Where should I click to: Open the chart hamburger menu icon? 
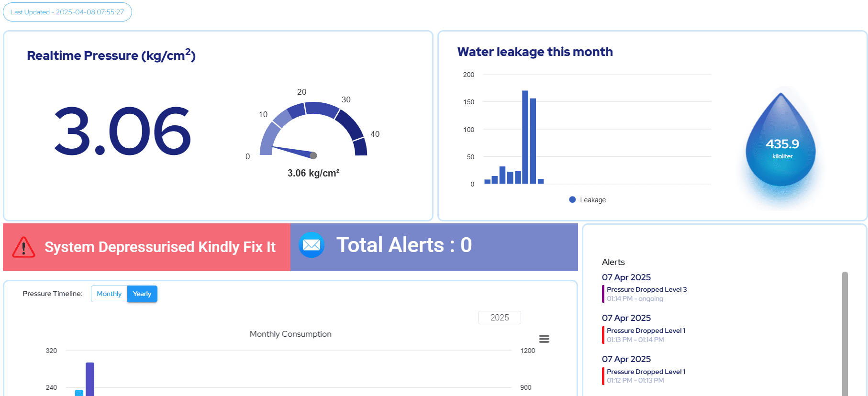point(544,339)
